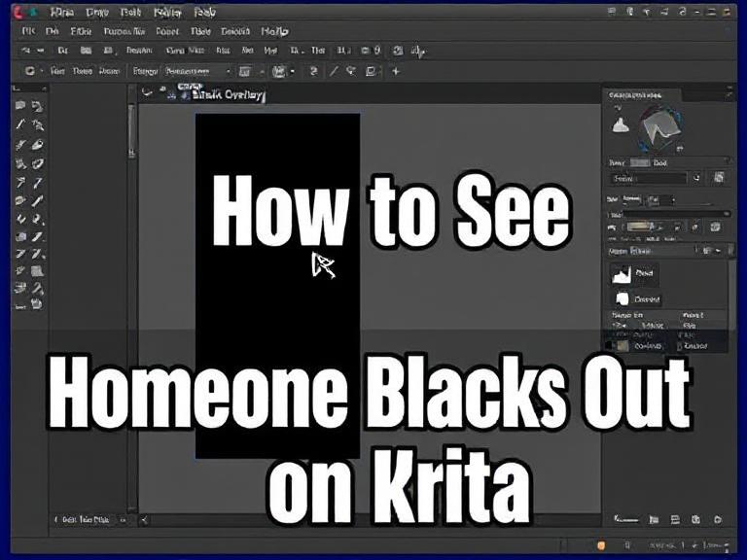Screen dimensions: 747x560
Task: Click the white flask-shaped icon beside the color wheel
Action: click(x=620, y=125)
